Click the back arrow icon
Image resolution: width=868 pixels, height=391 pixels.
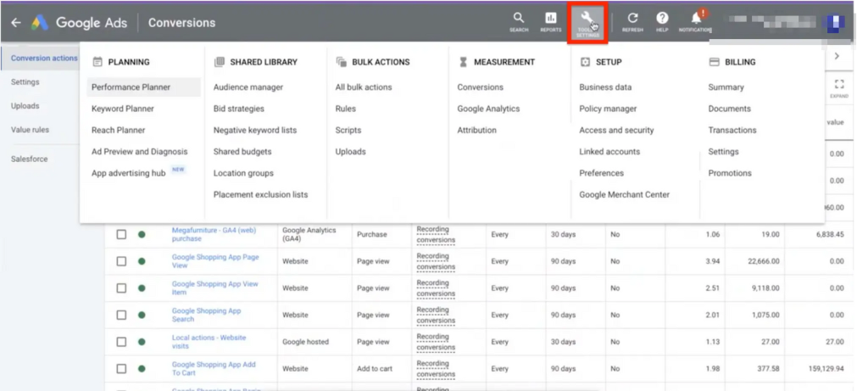16,23
